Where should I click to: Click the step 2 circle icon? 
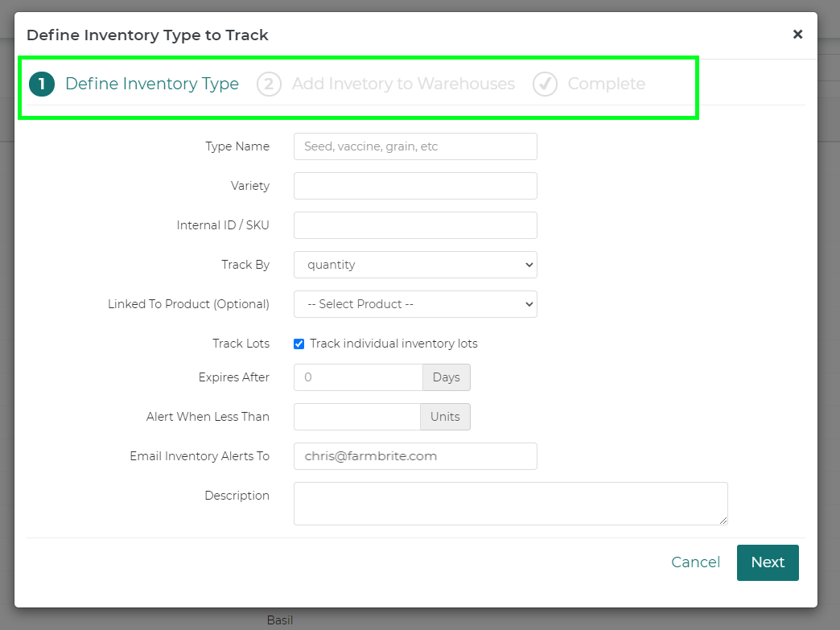pyautogui.click(x=269, y=84)
